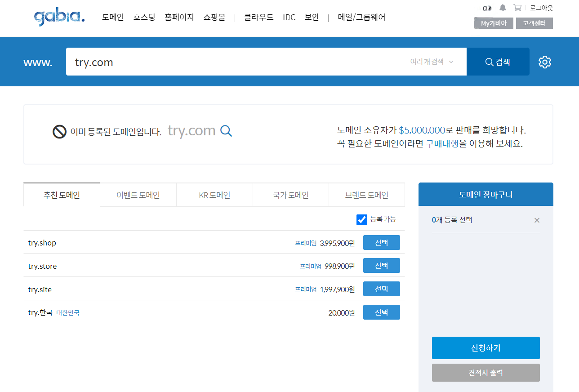Viewport: 579px width, 392px height.
Task: Open the IDC menu
Action: click(x=289, y=18)
